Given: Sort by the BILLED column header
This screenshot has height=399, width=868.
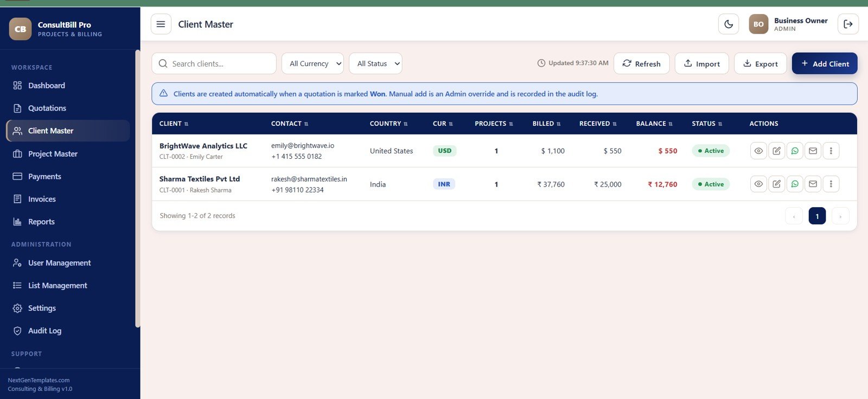Looking at the screenshot, I should [x=546, y=124].
